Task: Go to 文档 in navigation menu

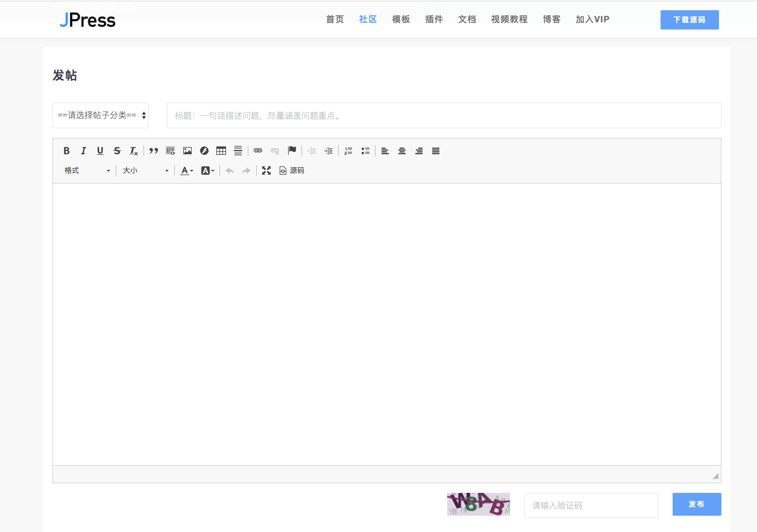Action: [467, 20]
